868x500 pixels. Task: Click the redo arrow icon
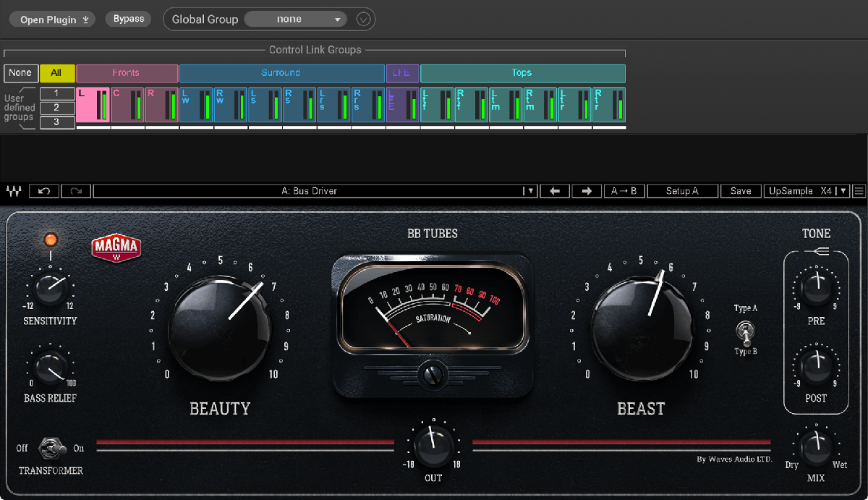pyautogui.click(x=76, y=191)
